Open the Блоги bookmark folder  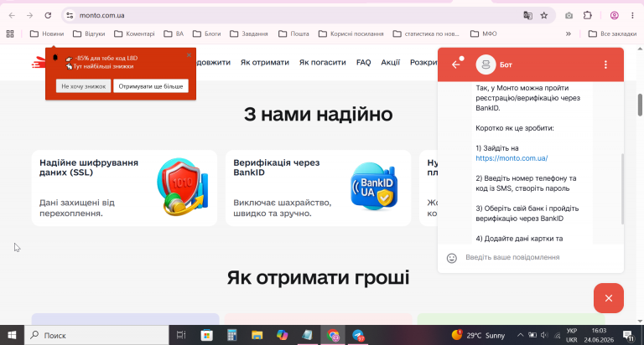(207, 33)
